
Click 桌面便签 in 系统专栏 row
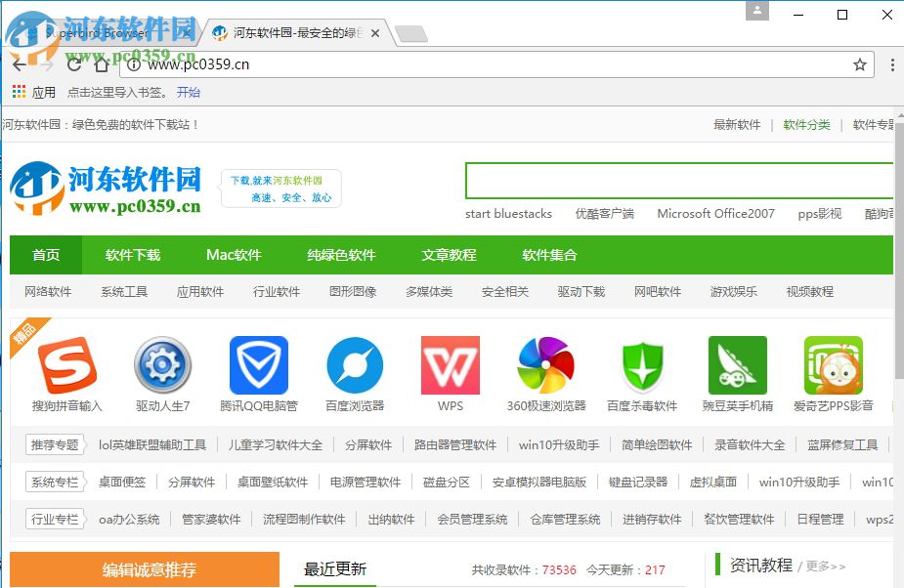[x=121, y=482]
